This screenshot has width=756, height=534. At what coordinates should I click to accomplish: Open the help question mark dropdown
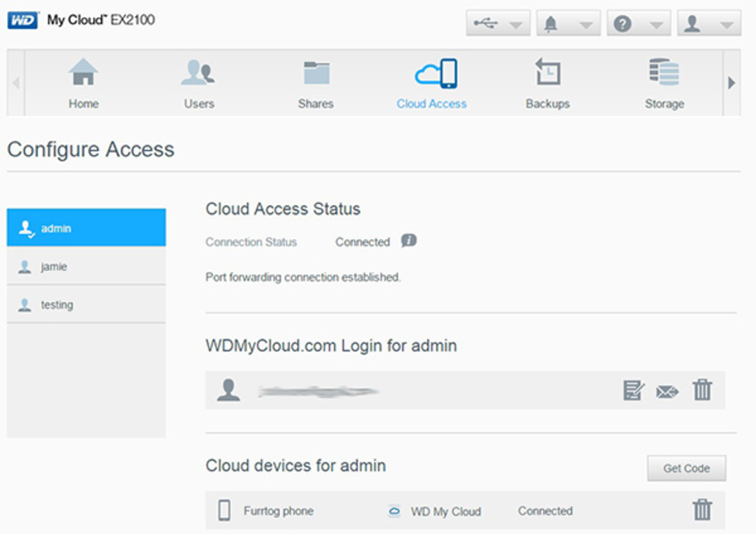pos(638,23)
